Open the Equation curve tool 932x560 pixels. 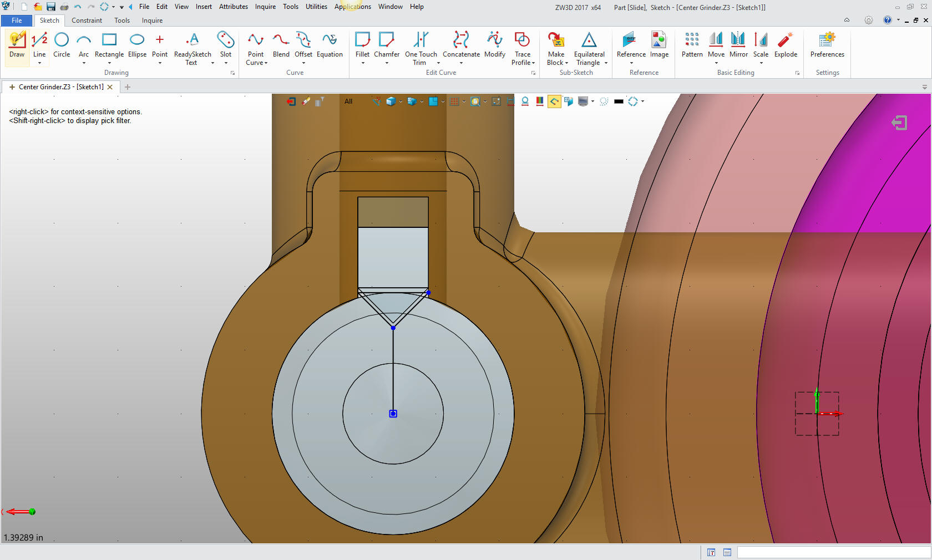[x=330, y=45]
